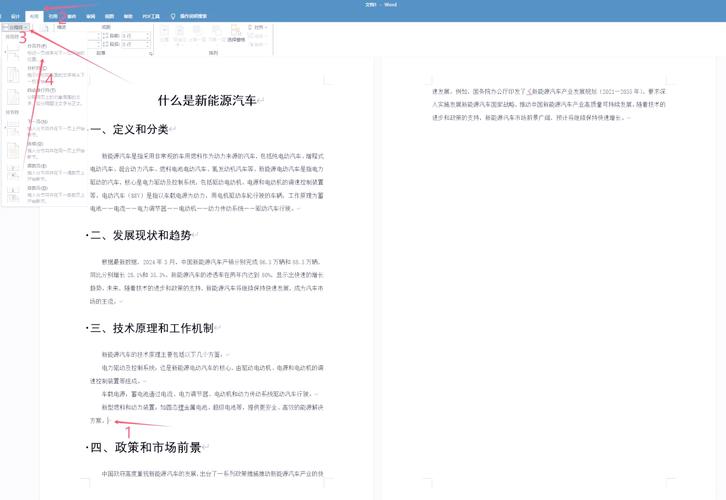Click the next page section break icon
Image resolution: width=726 pixels, height=500 pixels.
coord(13,129)
